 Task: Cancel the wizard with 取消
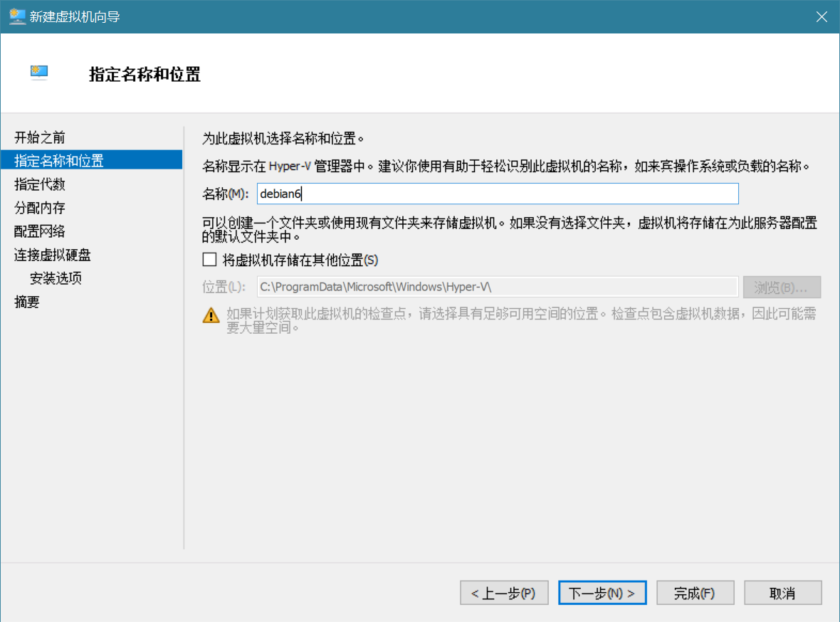pos(782,593)
